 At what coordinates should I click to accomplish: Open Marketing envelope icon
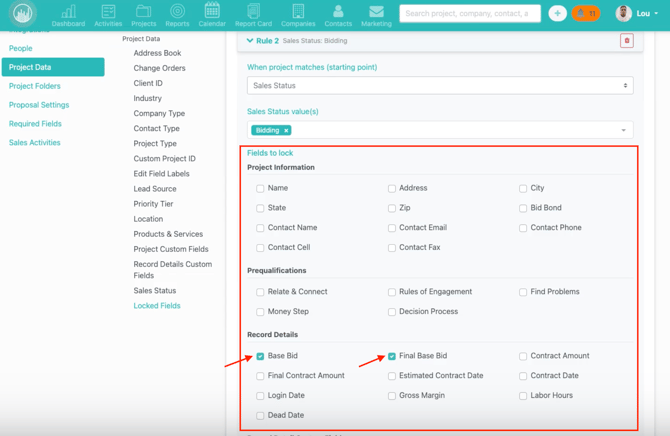coord(376,14)
